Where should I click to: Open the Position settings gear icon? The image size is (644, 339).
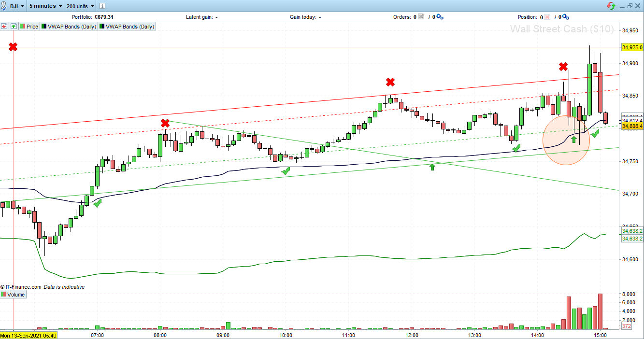564,16
